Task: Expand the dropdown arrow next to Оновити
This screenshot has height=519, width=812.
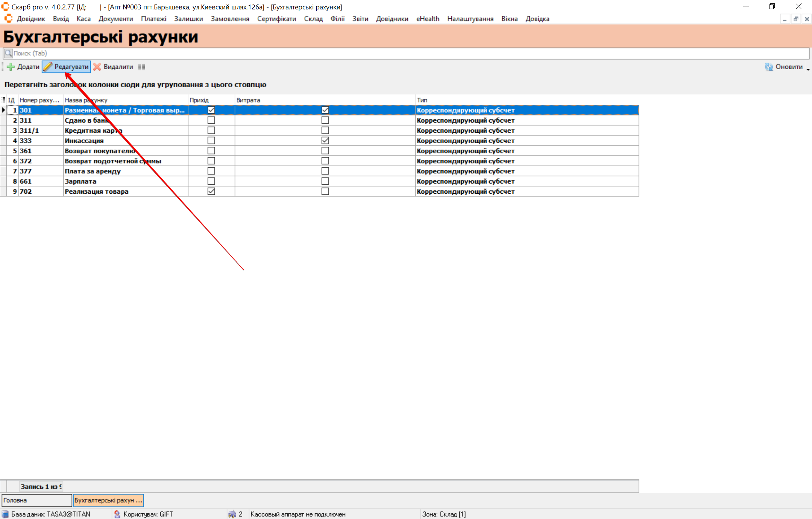Action: point(808,69)
